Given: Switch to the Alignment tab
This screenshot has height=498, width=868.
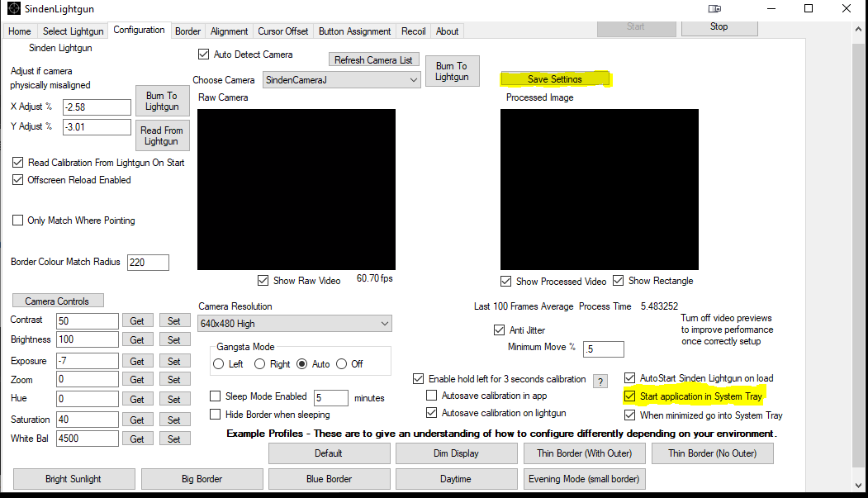Looking at the screenshot, I should [x=229, y=31].
